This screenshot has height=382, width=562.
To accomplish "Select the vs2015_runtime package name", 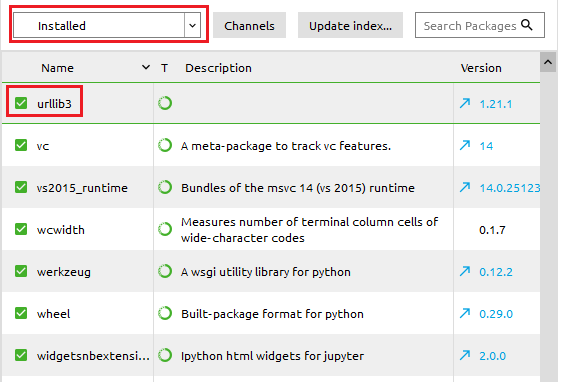I will (82, 188).
